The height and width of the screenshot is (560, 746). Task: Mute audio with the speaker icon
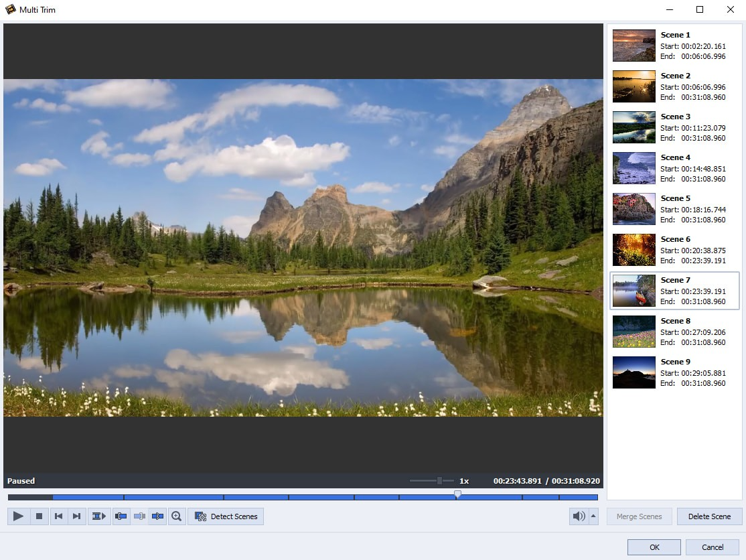(579, 516)
